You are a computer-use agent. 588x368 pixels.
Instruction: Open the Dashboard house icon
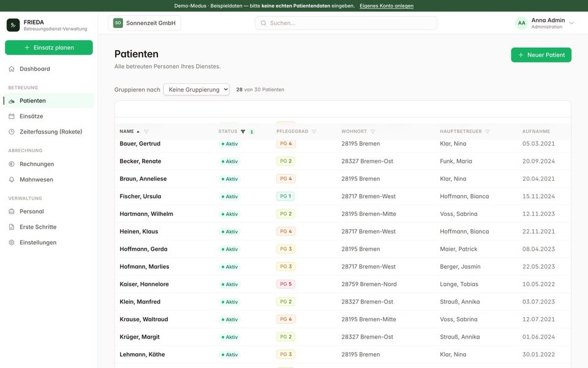click(12, 69)
